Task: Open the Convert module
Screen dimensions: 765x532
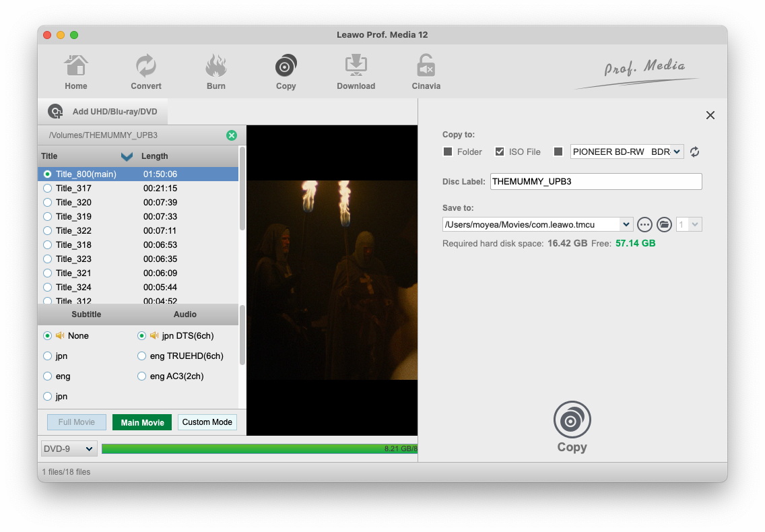Action: point(146,72)
